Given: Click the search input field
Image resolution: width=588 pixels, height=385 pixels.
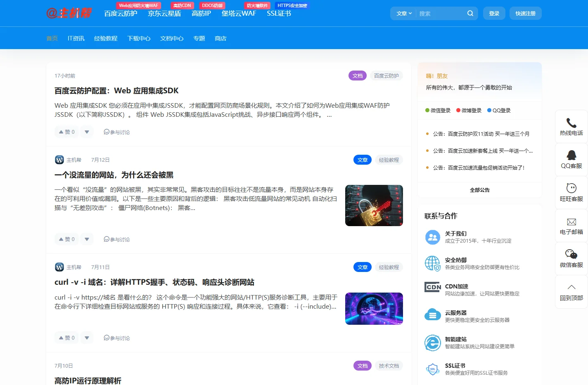Looking at the screenshot, I should point(441,13).
